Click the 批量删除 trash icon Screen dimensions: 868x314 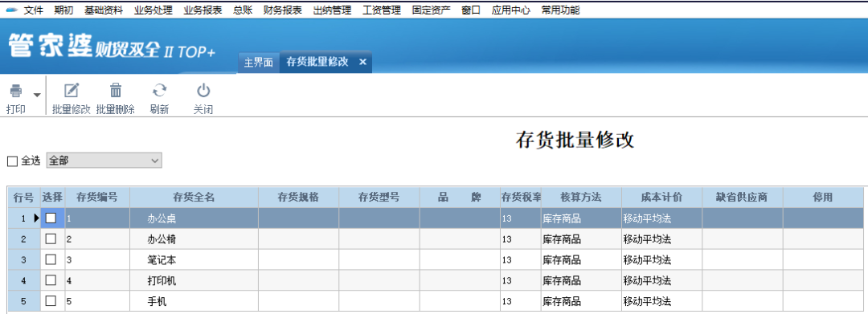pos(116,90)
